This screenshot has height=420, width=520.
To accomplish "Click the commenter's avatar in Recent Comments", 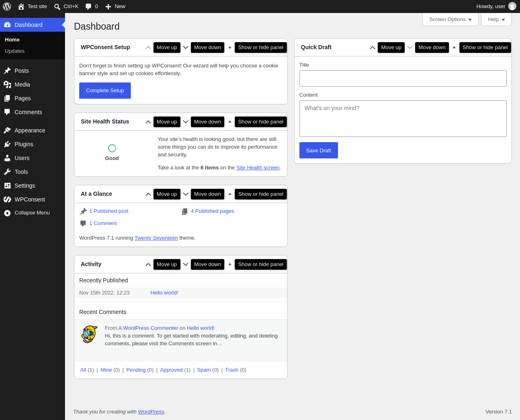I will pos(89,334).
